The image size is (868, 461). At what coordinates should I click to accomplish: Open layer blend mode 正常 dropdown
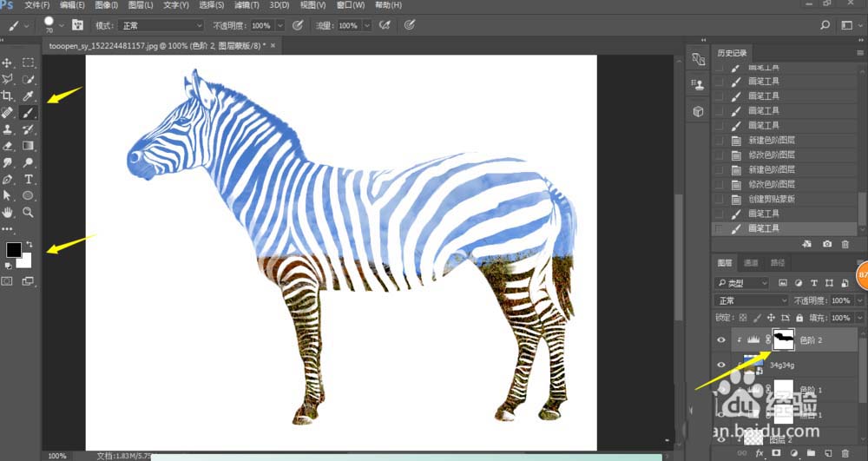pyautogui.click(x=751, y=300)
